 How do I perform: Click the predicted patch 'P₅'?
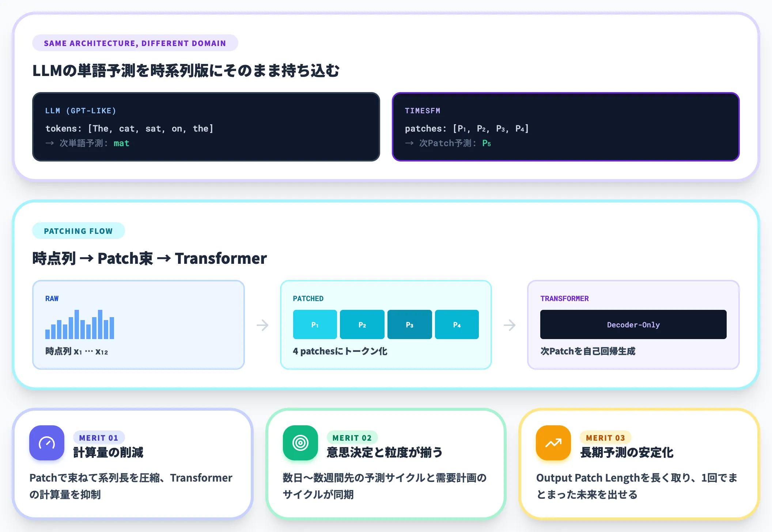click(x=487, y=143)
